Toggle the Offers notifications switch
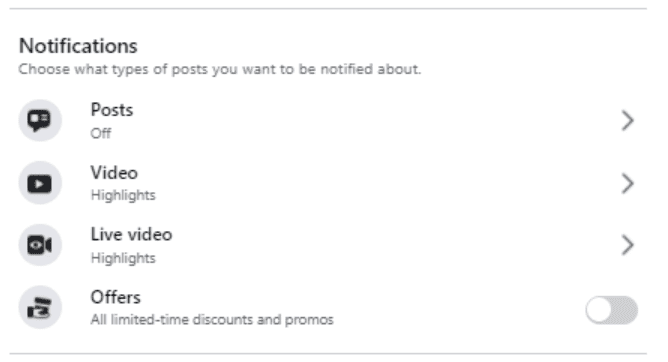The width and height of the screenshot is (668, 362). [611, 310]
